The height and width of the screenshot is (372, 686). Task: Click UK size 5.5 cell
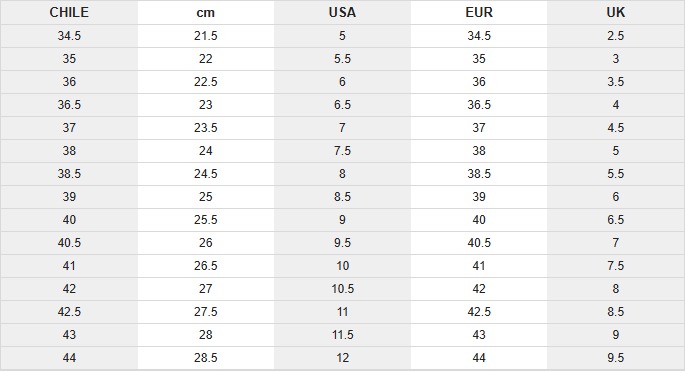[616, 174]
